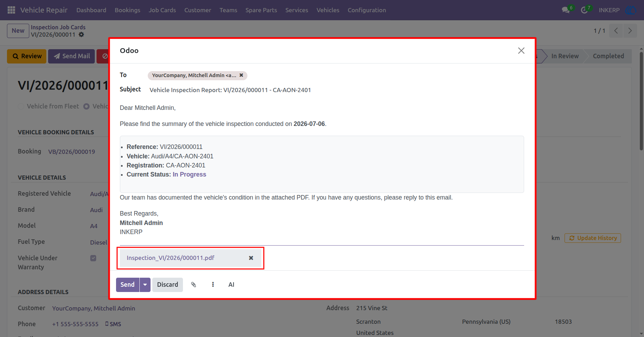The width and height of the screenshot is (644, 337).
Task: Click the page vertical scrollbar
Action: pyautogui.click(x=641, y=101)
